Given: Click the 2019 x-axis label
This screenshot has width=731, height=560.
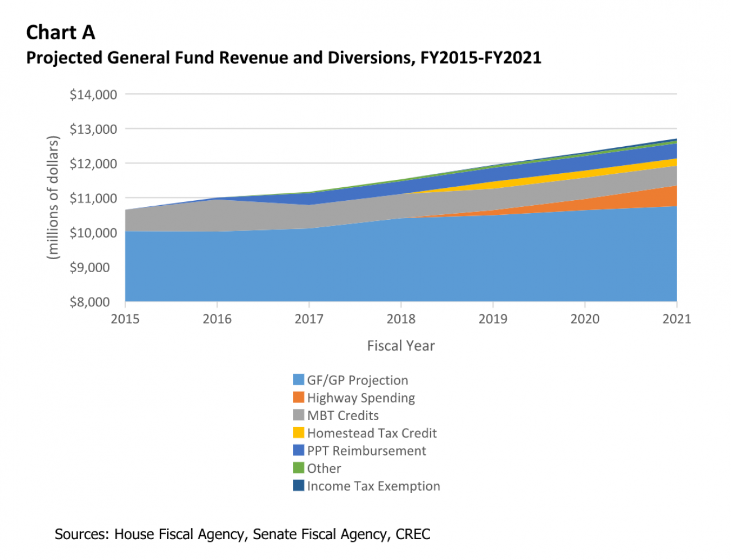Looking at the screenshot, I should coord(493,319).
